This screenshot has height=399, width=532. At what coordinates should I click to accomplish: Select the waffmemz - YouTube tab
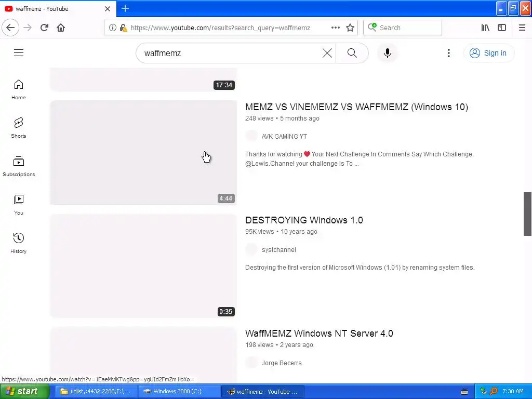58,9
